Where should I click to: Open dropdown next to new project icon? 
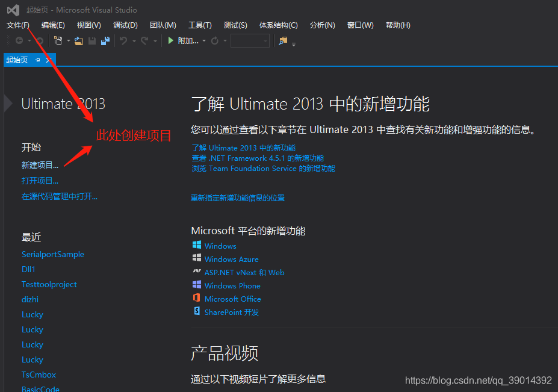click(69, 41)
